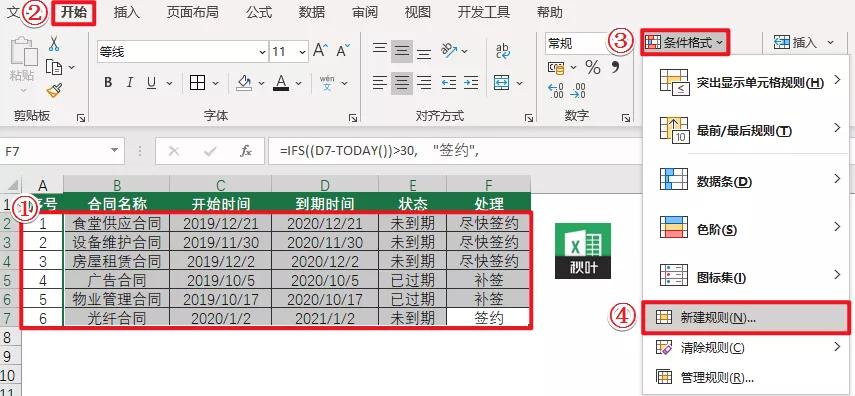This screenshot has width=855, height=396.
Task: Click the fill color bucket
Action: 243,83
